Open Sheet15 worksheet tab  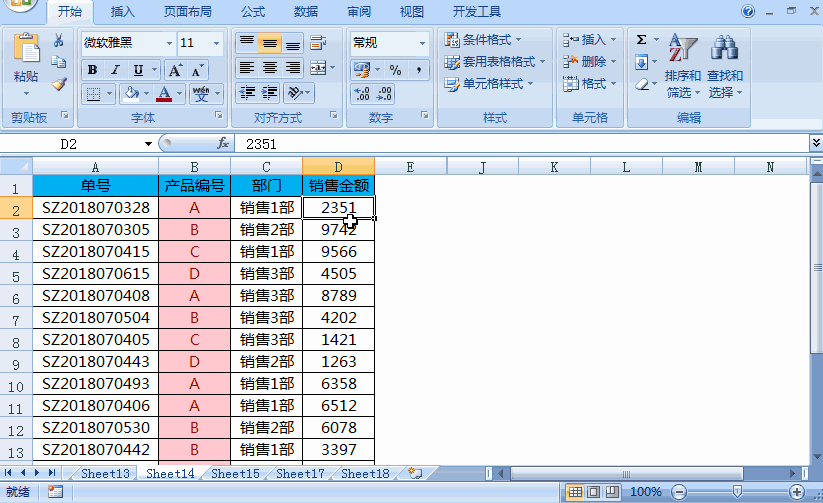pos(235,474)
